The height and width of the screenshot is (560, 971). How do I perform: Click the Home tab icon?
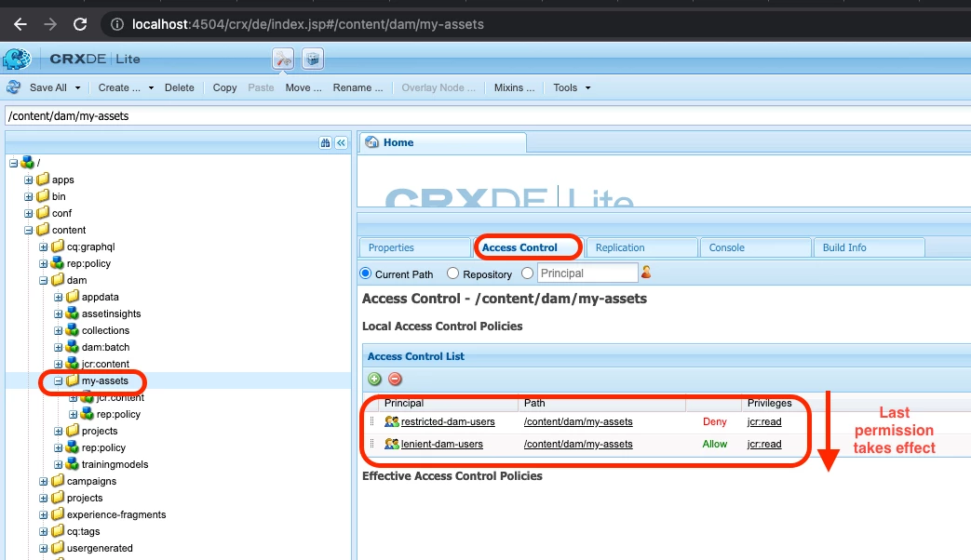pyautogui.click(x=371, y=142)
